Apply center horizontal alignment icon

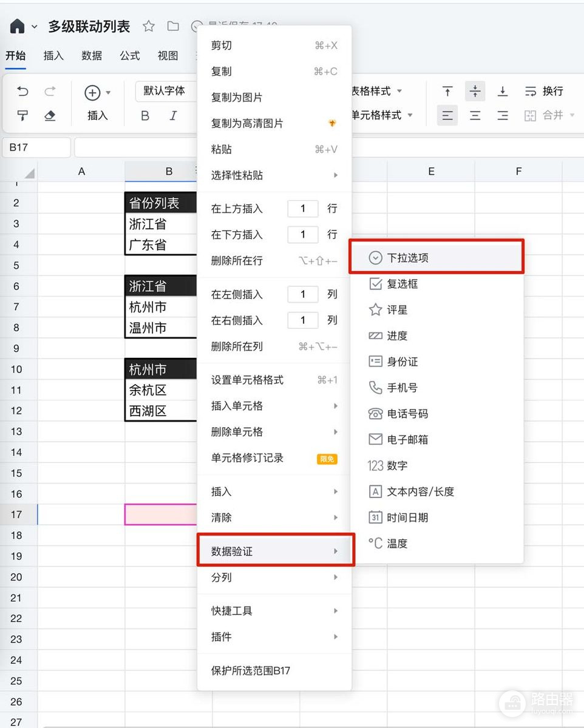tap(475, 115)
